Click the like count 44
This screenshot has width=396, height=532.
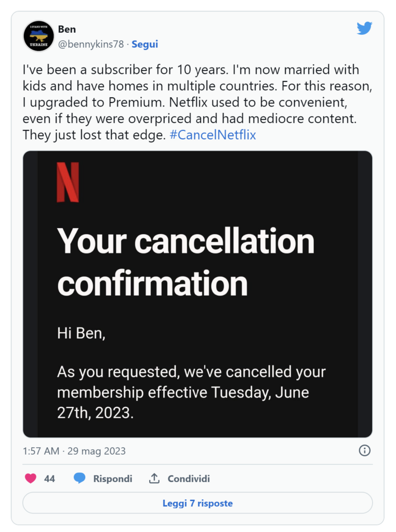[x=49, y=478]
